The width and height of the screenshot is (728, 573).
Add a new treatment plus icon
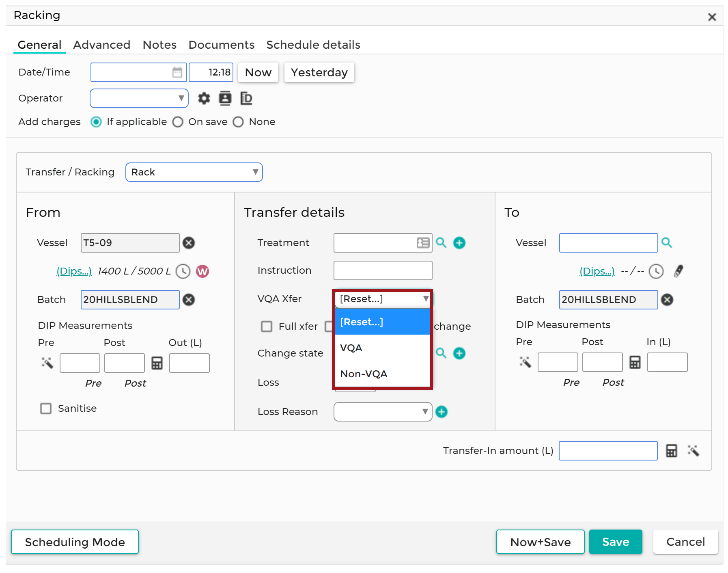pyautogui.click(x=459, y=243)
